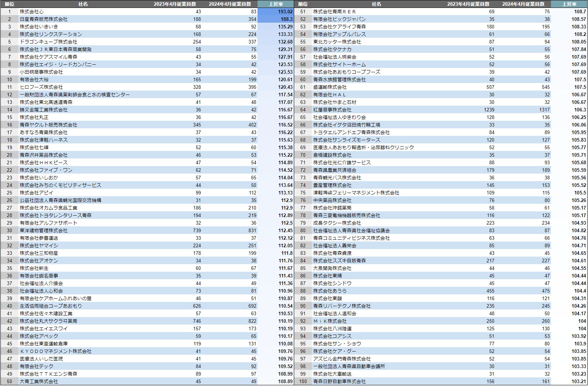The width and height of the screenshot is (588, 386).
Task: Click 津軽海峡フェリーマネジメント株式会社
Action: [356, 193]
